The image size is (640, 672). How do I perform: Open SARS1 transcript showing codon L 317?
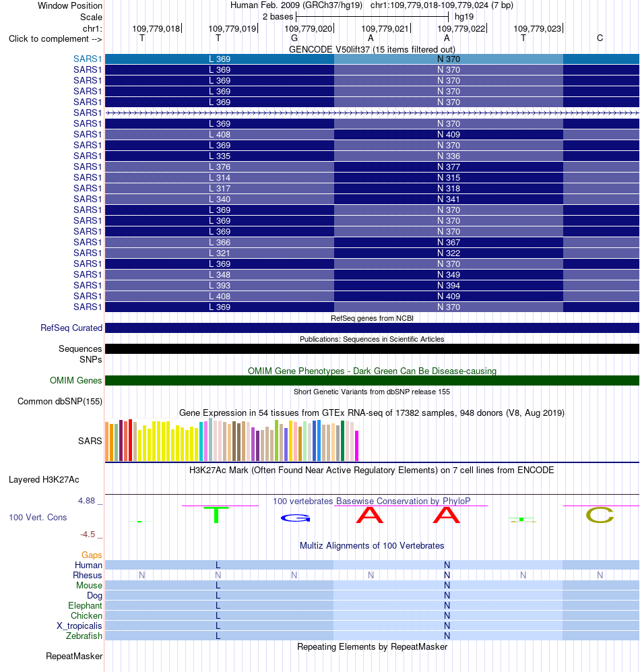tap(372, 188)
